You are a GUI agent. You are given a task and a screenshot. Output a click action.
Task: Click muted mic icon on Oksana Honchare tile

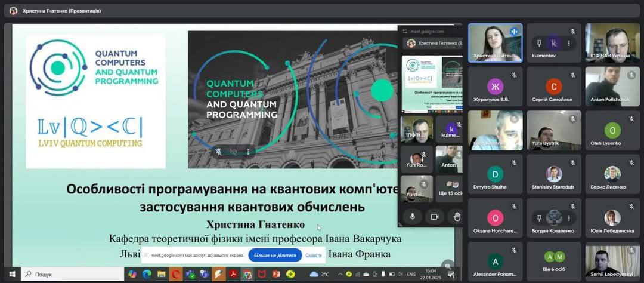coord(514,206)
